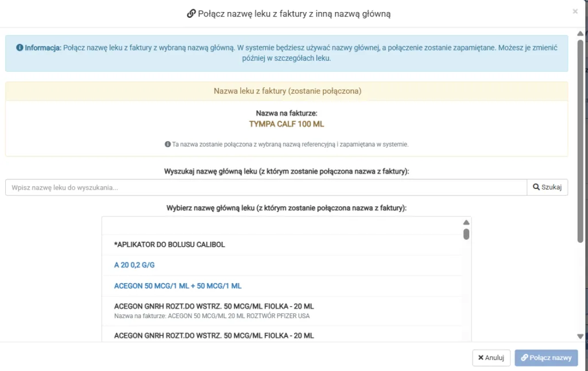
Task: Click the drug list scroll up arrow
Action: [x=466, y=222]
